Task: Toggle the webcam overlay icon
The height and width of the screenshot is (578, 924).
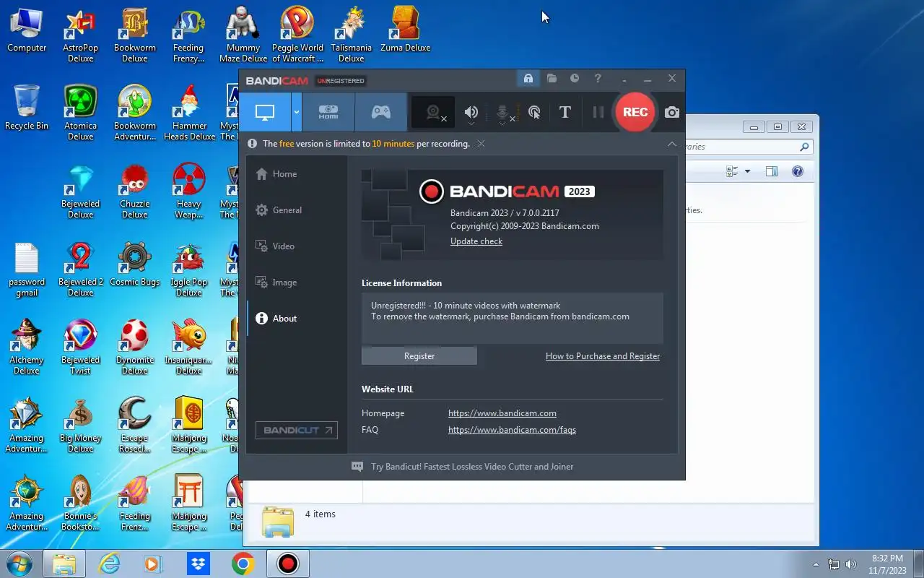Action: (433, 112)
